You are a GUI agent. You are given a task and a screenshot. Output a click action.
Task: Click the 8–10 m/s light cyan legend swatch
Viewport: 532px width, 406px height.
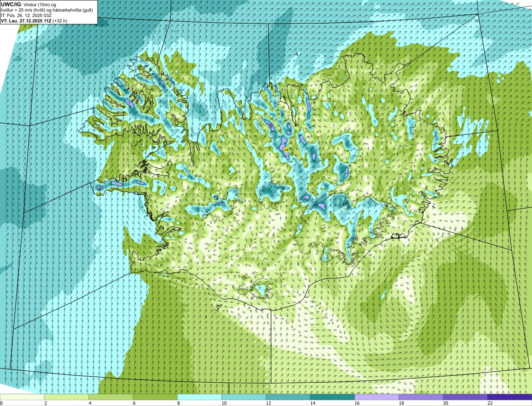(199, 397)
